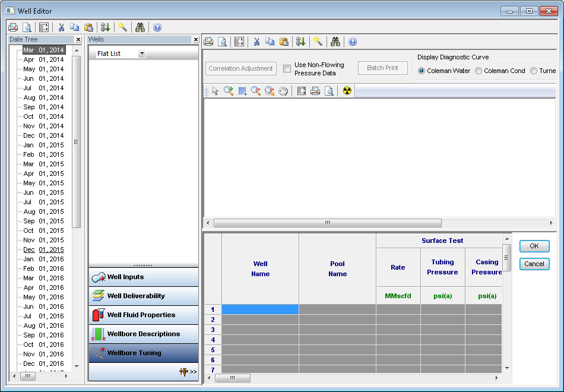The height and width of the screenshot is (392, 564).
Task: Enable Use Non-Flowing Pressure Data checkbox
Action: tap(287, 69)
